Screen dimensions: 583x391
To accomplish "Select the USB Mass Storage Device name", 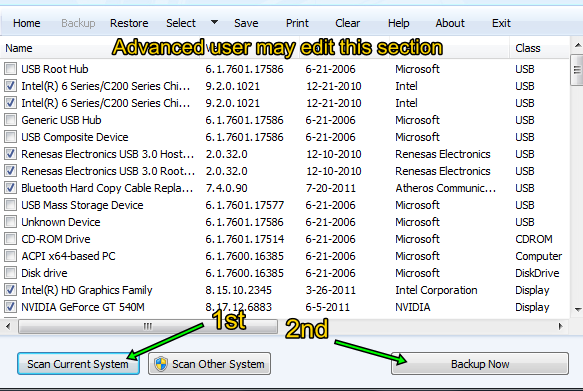I will (x=82, y=205).
